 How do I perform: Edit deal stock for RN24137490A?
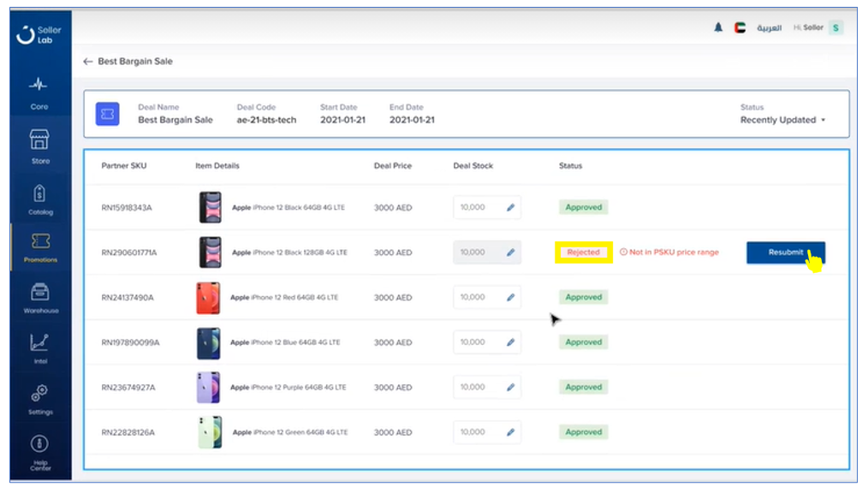[x=510, y=297]
